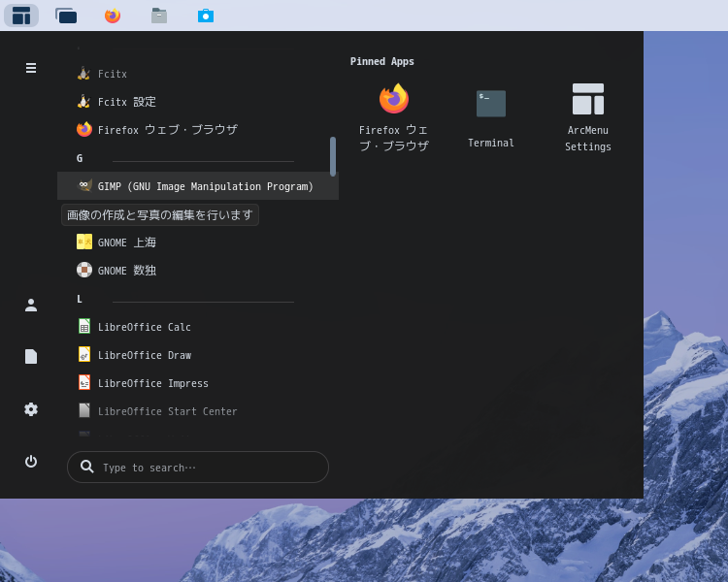The height and width of the screenshot is (582, 728).
Task: Open the user account sidebar icon
Action: point(31,305)
